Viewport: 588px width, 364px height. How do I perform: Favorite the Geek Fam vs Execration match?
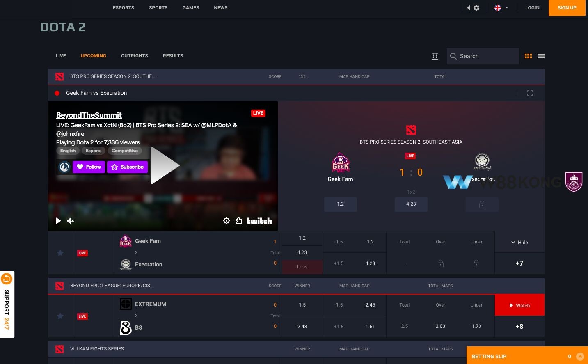click(x=60, y=253)
